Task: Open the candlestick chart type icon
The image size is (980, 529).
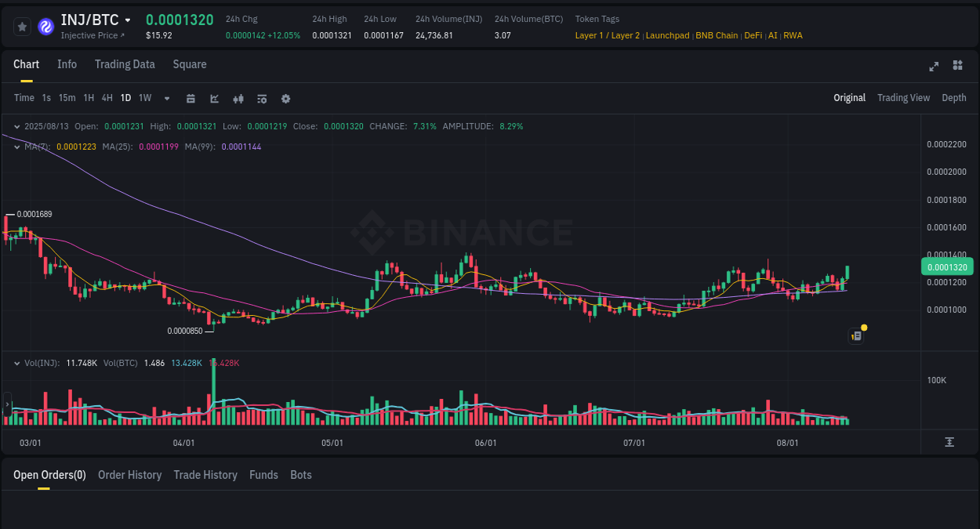Action: pyautogui.click(x=238, y=98)
